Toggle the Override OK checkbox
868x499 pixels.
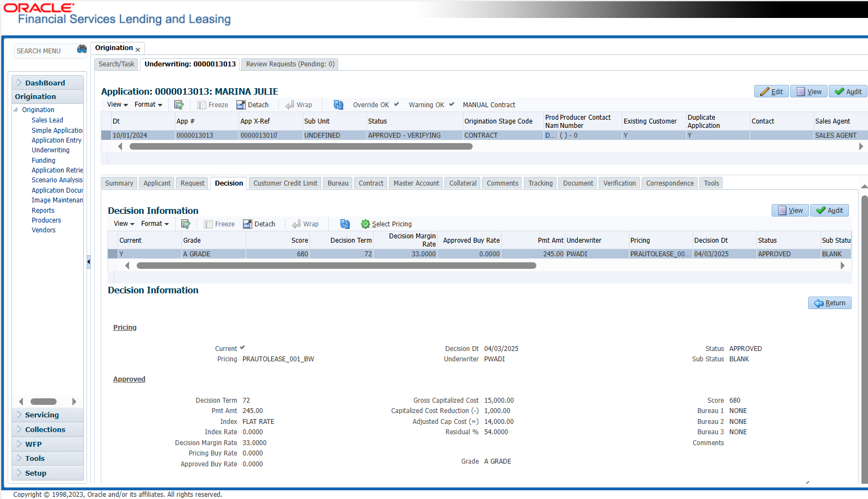click(x=396, y=104)
